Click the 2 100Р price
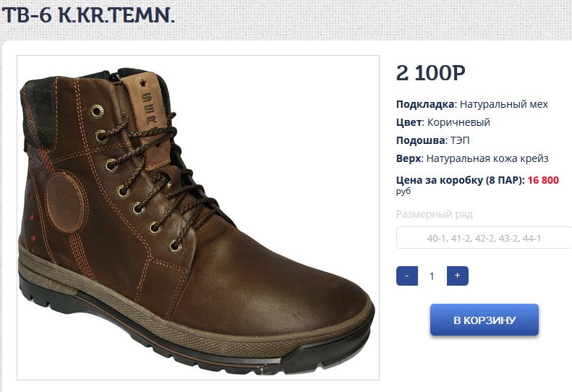Screen dimensions: 572x392 coord(430,73)
